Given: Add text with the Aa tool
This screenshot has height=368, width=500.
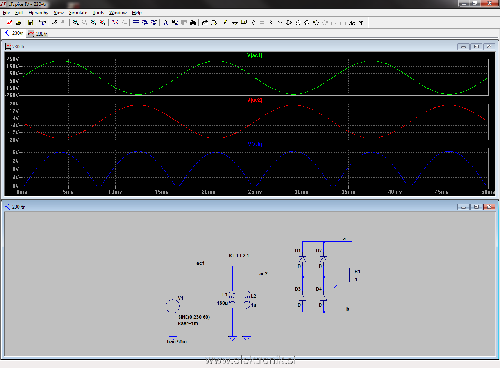Looking at the screenshot, I should (x=352, y=22).
